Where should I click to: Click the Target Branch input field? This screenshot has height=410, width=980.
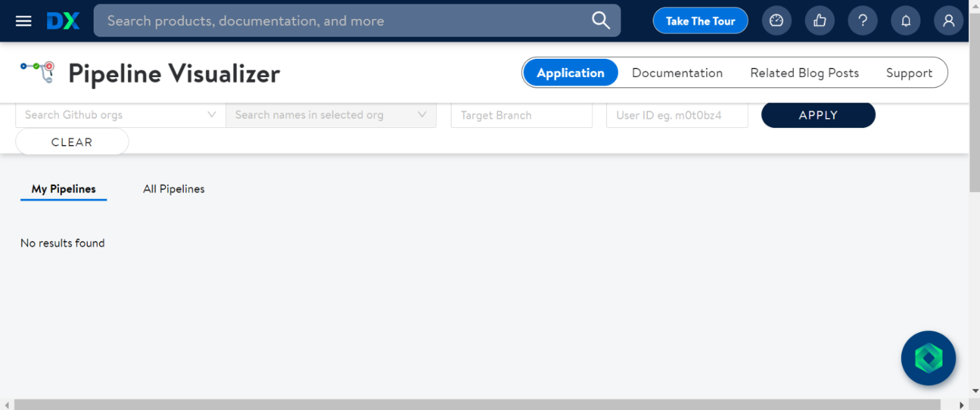[x=521, y=115]
